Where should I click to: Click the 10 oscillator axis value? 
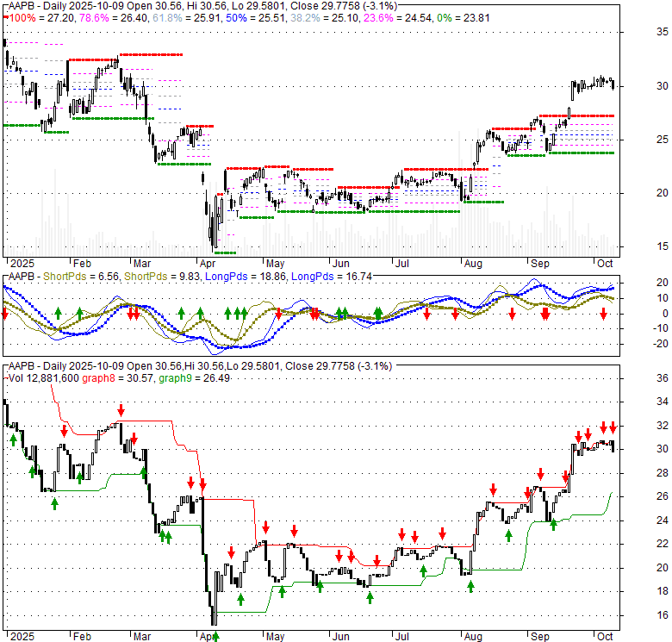[x=663, y=298]
